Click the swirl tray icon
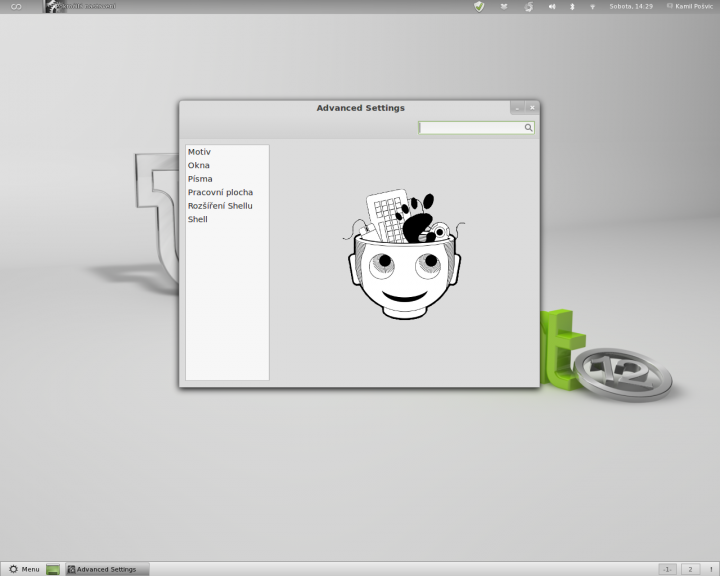720x576 pixels. pos(529,6)
